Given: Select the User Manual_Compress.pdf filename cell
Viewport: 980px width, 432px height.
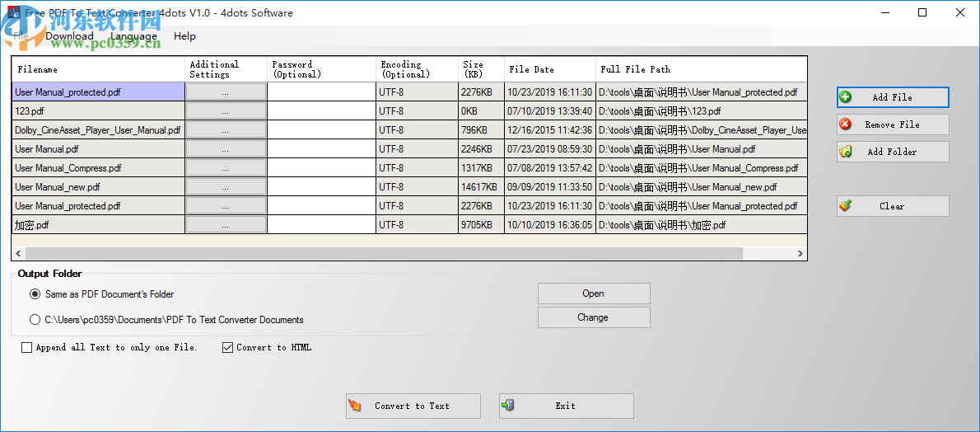Looking at the screenshot, I should (98, 168).
